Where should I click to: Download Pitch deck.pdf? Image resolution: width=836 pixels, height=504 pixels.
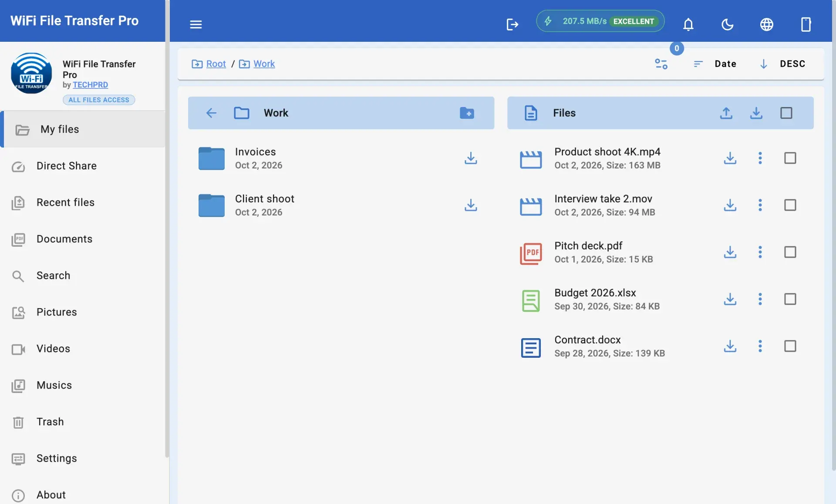(730, 252)
